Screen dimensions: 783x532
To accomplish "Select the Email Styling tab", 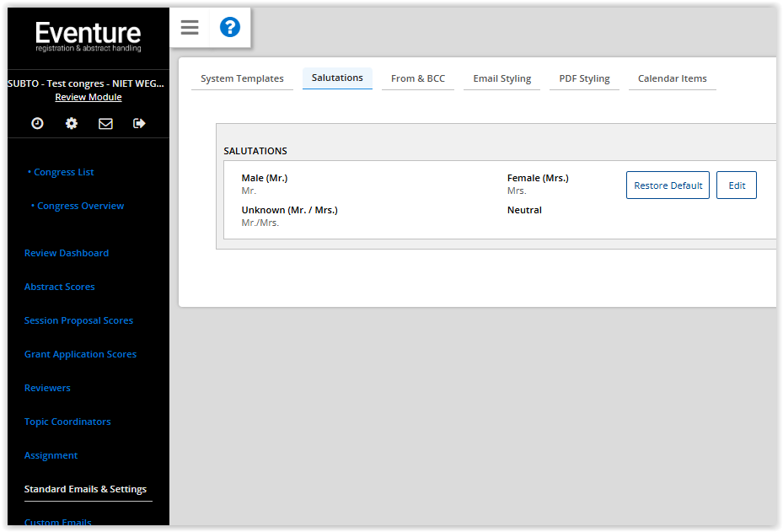I will coord(501,78).
